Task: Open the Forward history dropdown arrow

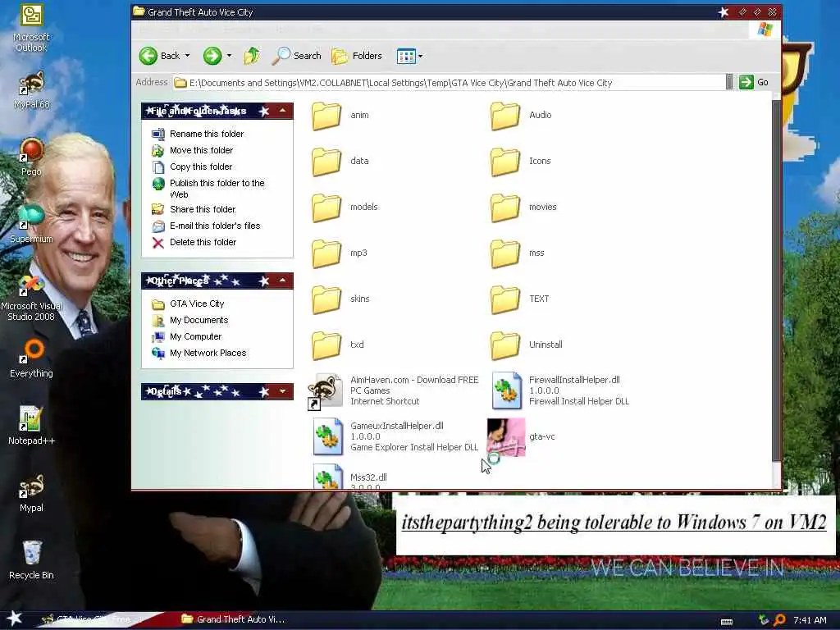Action: 230,56
